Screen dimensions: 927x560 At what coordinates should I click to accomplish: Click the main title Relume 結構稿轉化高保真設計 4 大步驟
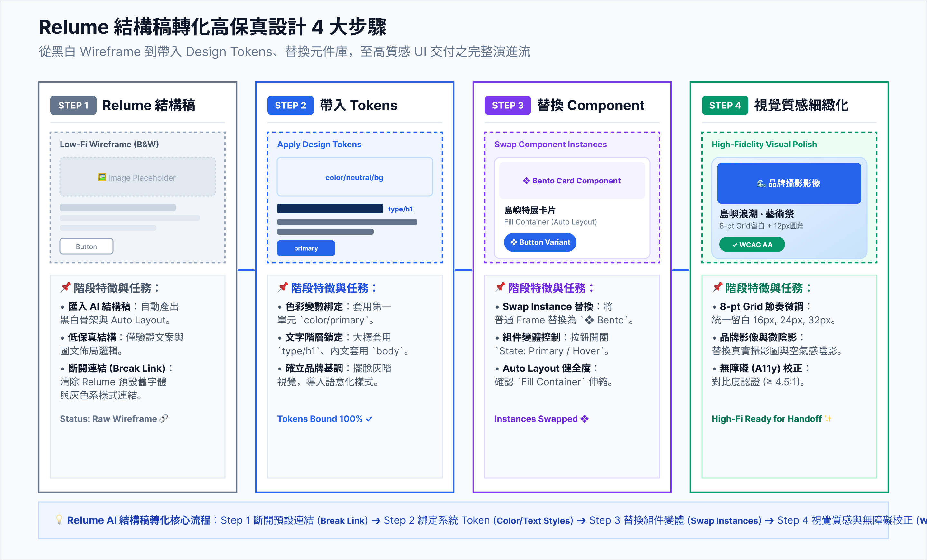(212, 27)
